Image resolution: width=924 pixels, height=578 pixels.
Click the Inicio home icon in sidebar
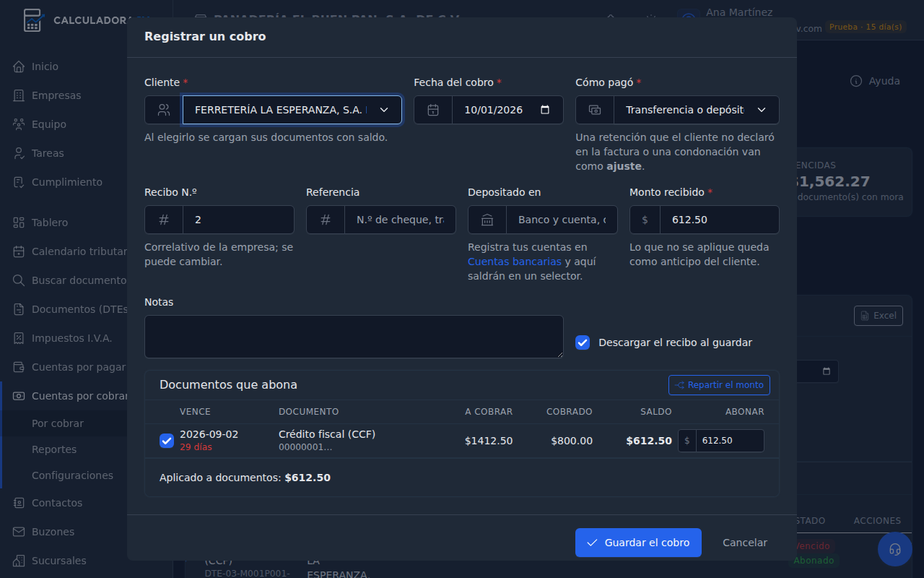(19, 66)
